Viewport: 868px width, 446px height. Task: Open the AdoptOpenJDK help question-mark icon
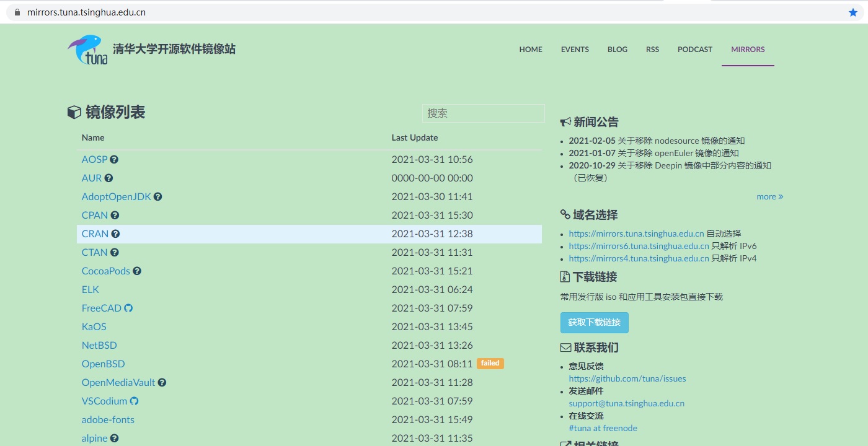(157, 196)
